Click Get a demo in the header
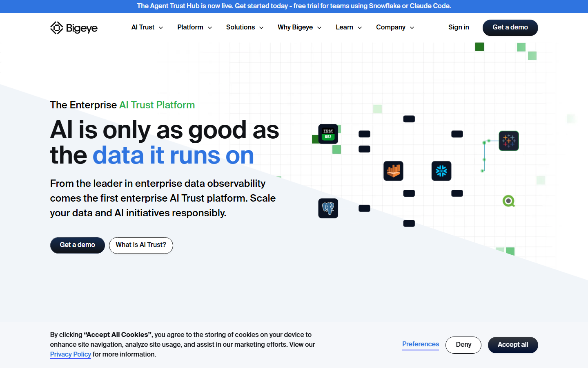Screen dimensions: 588x368 click(510, 28)
